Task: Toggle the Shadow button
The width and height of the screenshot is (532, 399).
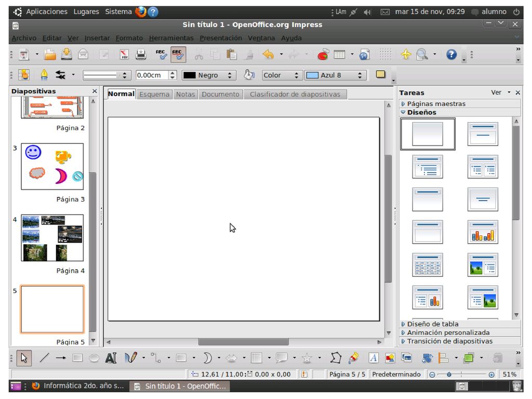Action: (x=381, y=74)
